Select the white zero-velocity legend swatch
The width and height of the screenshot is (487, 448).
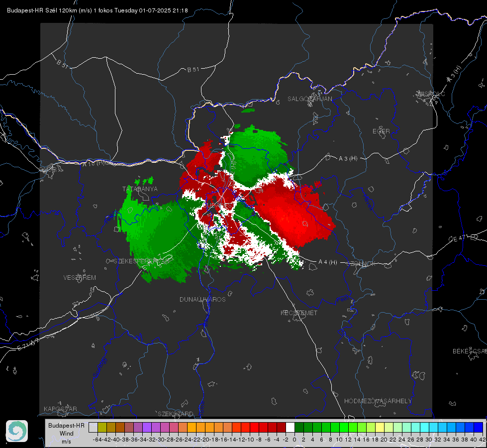click(x=290, y=428)
